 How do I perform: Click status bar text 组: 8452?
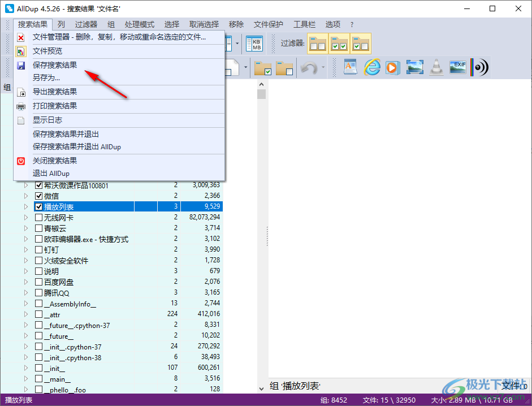334,400
